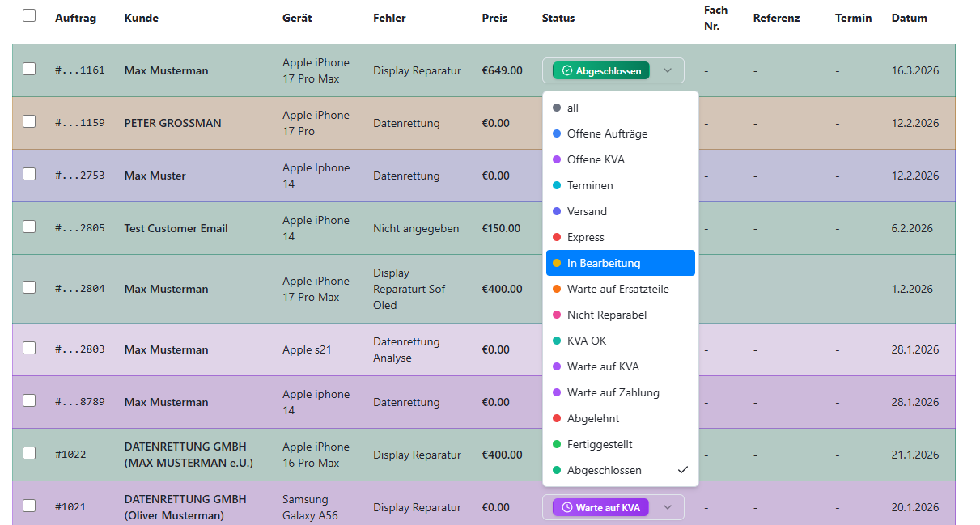
Task: Pick 'Nicht Reparabel' from the list
Action: pyautogui.click(x=621, y=315)
